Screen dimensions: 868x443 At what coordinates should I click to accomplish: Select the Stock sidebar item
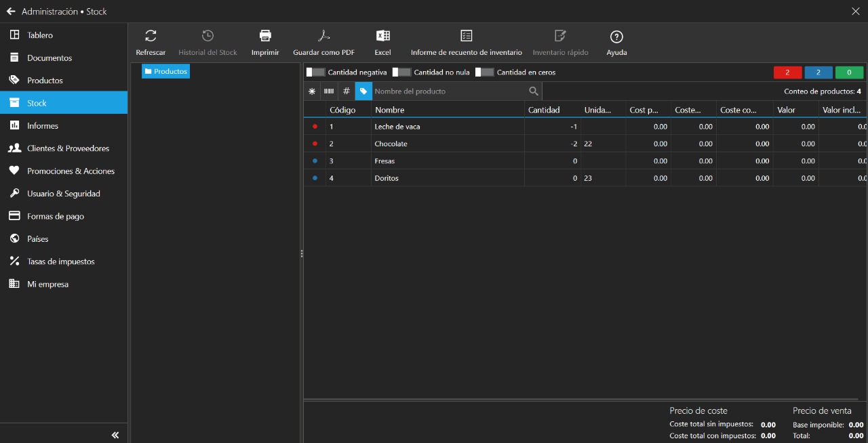[64, 103]
